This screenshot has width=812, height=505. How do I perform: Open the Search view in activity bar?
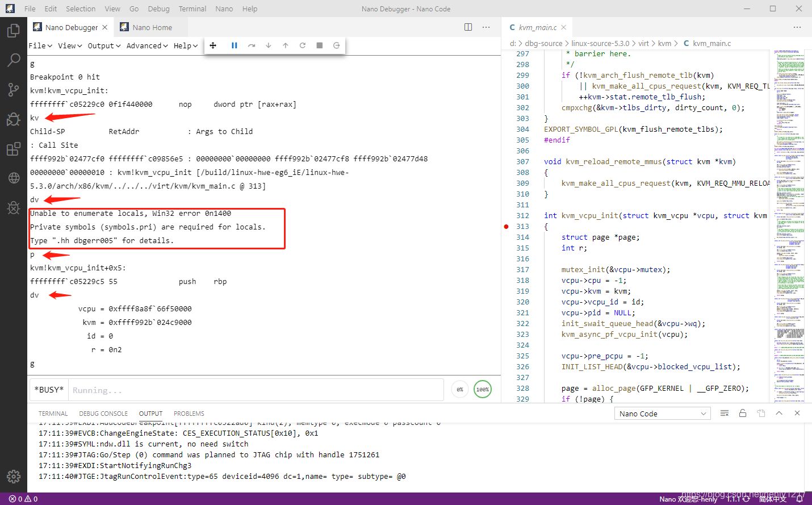point(14,60)
